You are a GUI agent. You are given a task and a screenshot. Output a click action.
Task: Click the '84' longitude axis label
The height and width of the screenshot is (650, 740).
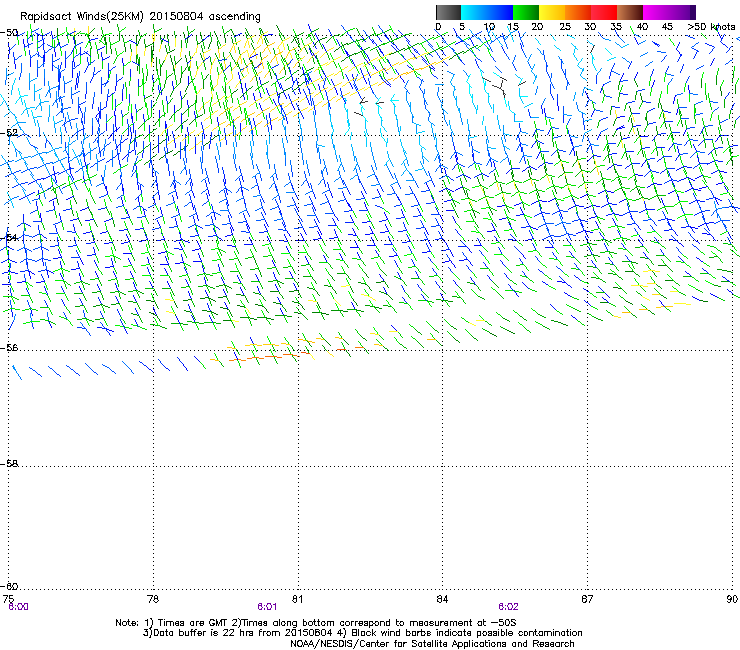[442, 599]
